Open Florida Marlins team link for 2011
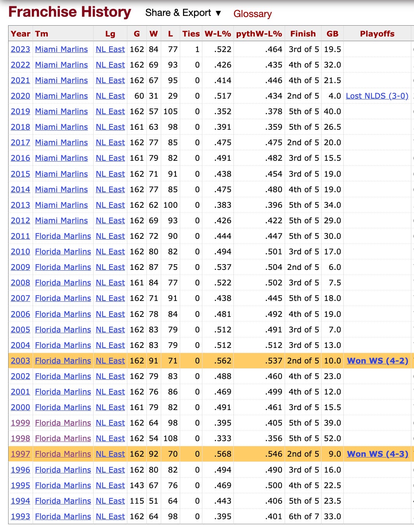This screenshot has height=532, width=414. pos(63,236)
